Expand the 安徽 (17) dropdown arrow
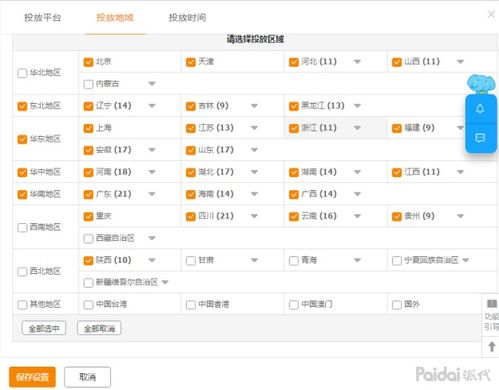This screenshot has width=499, height=390. click(152, 150)
